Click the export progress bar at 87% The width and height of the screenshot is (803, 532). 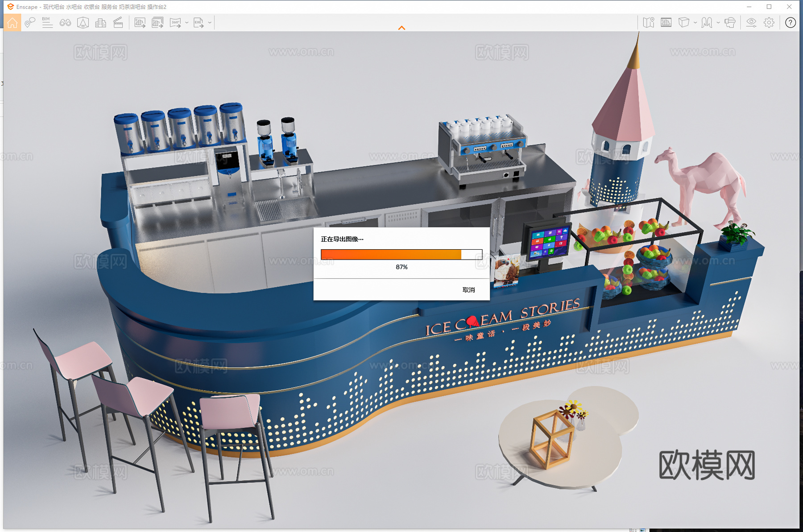click(x=401, y=254)
